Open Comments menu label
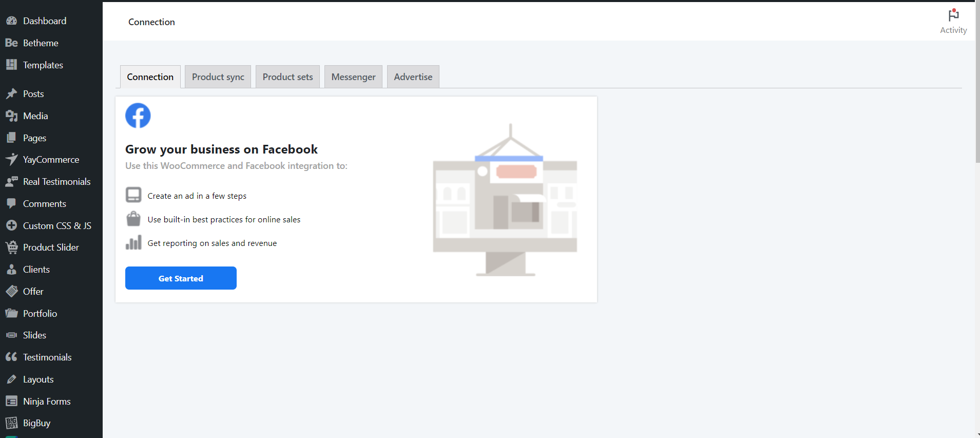This screenshot has height=438, width=980. coord(45,204)
